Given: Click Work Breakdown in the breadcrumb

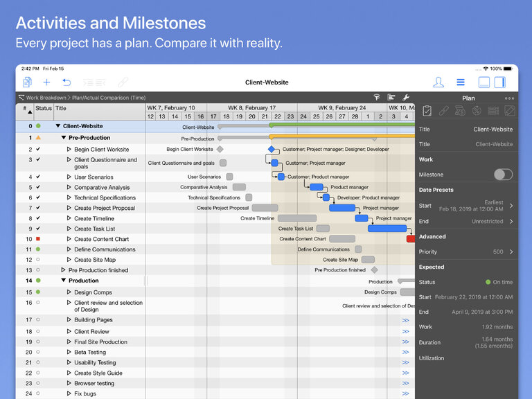Looking at the screenshot, I should tap(46, 98).
